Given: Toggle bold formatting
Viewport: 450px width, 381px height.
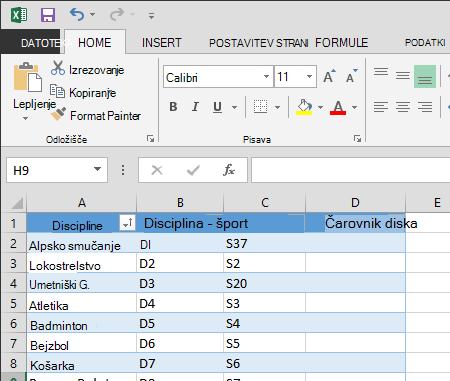Looking at the screenshot, I should 173,107.
